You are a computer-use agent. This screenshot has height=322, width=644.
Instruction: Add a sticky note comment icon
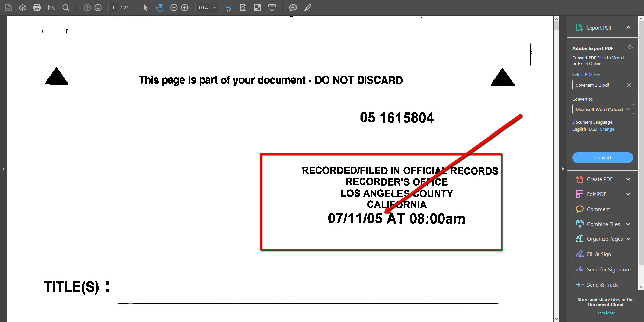(293, 8)
